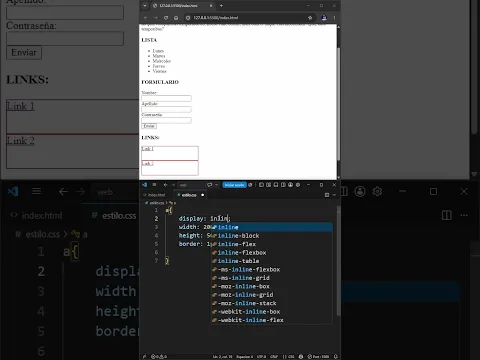480x360 pixels.
Task: Click the Iniciar sesión button
Action: (234, 185)
